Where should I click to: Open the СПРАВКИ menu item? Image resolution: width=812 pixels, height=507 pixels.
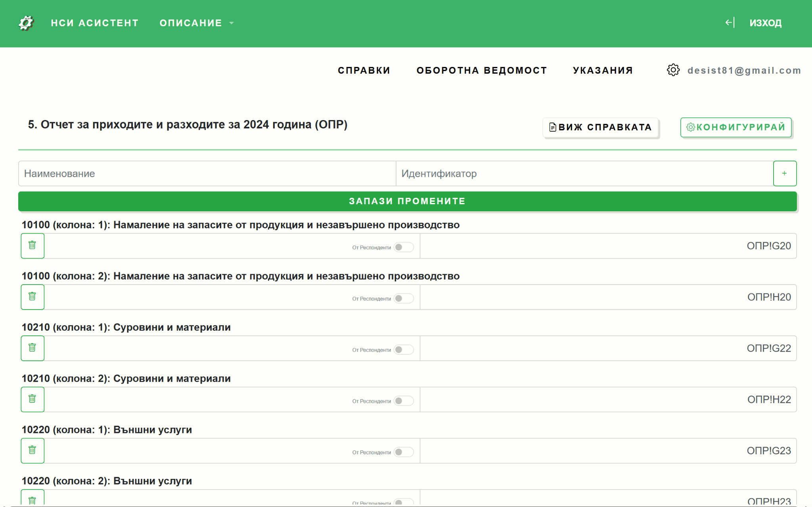pos(364,71)
